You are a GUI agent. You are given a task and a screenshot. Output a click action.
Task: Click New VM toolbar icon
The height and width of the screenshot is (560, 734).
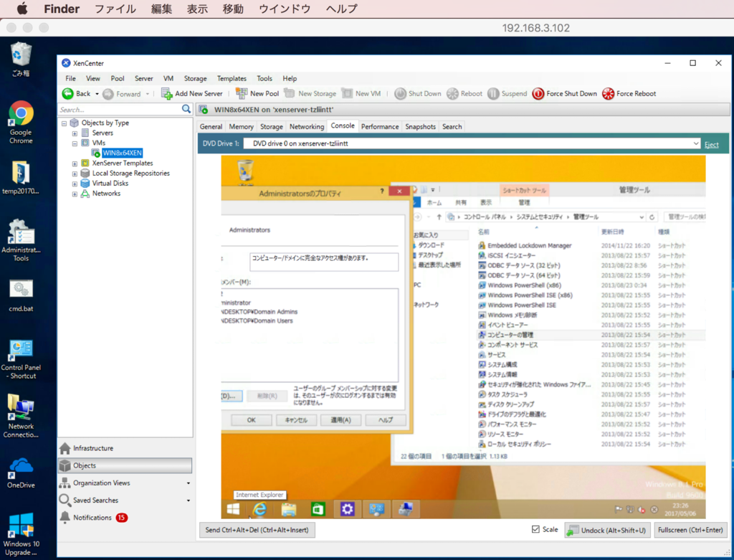pos(347,93)
